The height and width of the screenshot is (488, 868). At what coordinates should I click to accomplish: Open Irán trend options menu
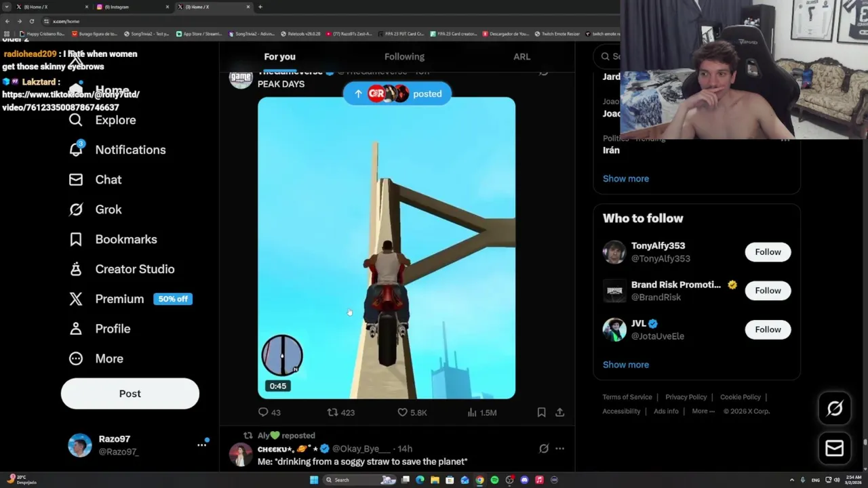click(x=785, y=139)
